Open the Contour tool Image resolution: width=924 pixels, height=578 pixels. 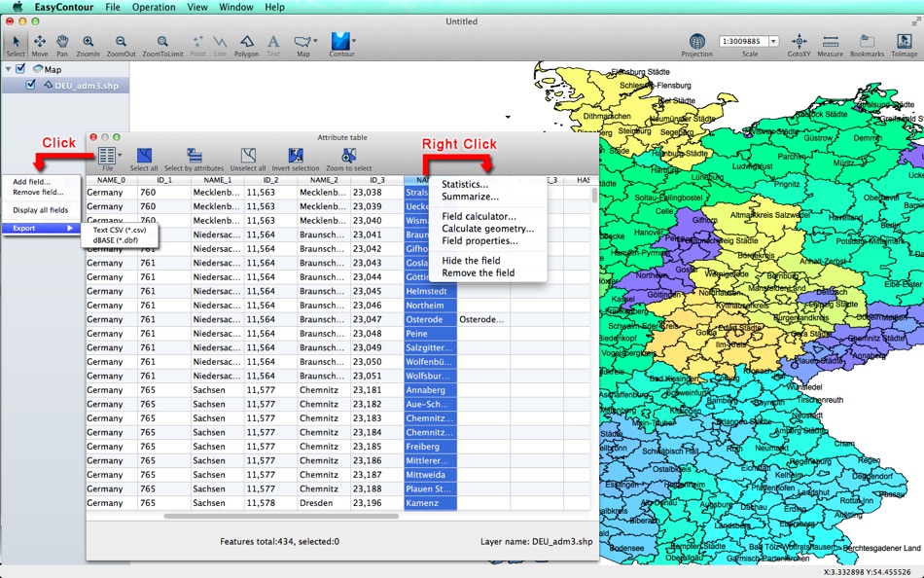pyautogui.click(x=341, y=45)
